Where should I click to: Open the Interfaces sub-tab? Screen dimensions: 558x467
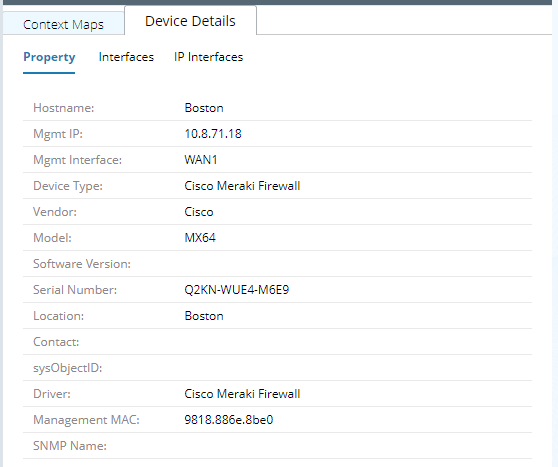(126, 57)
